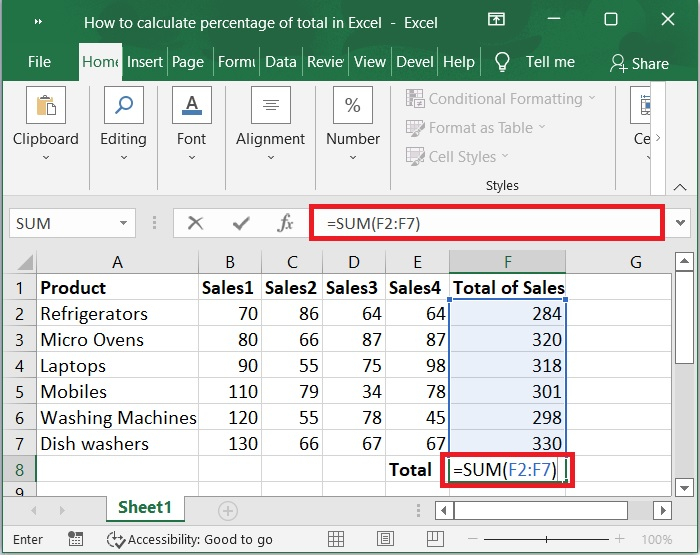Viewport: 700px width, 558px height.
Task: Open the Font group icon
Action: 191,106
